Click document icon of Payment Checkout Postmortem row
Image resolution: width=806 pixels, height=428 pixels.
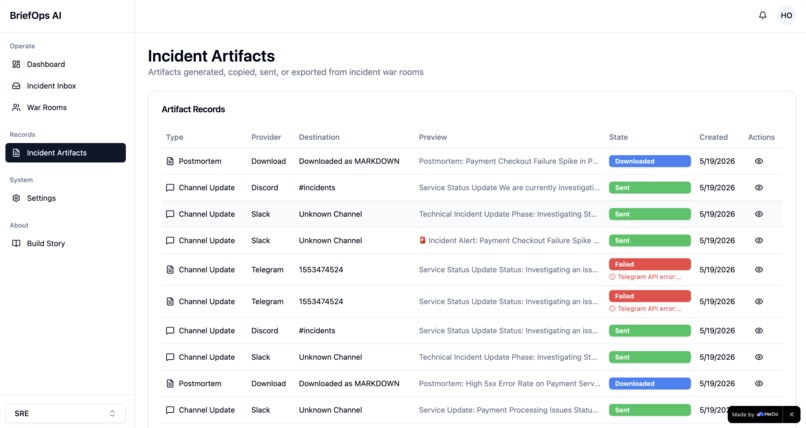coord(170,161)
